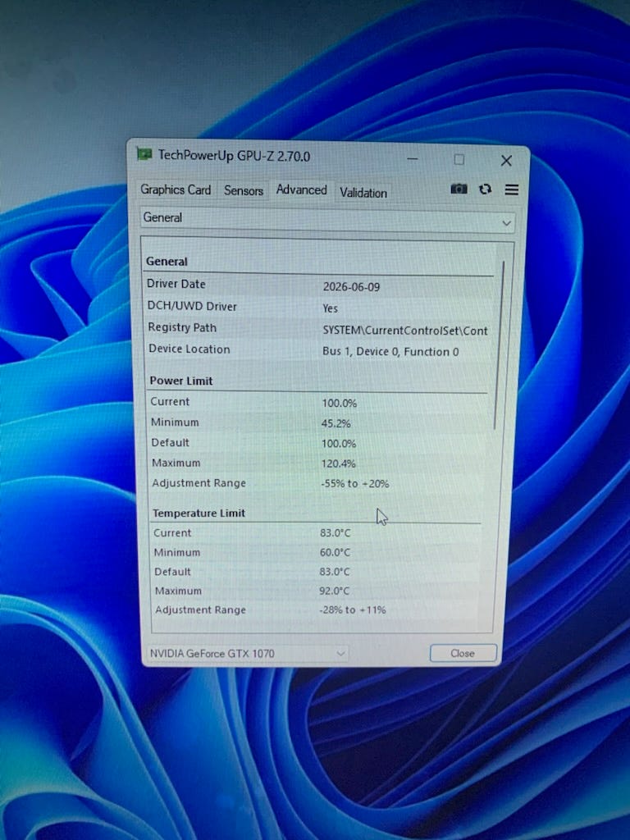Switch to the Graphics Card tab

click(x=176, y=189)
